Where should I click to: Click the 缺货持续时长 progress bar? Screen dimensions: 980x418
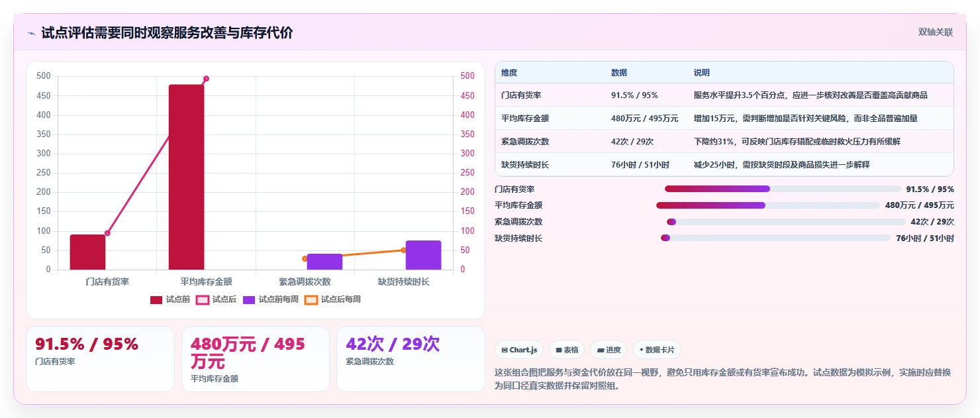tap(775, 238)
